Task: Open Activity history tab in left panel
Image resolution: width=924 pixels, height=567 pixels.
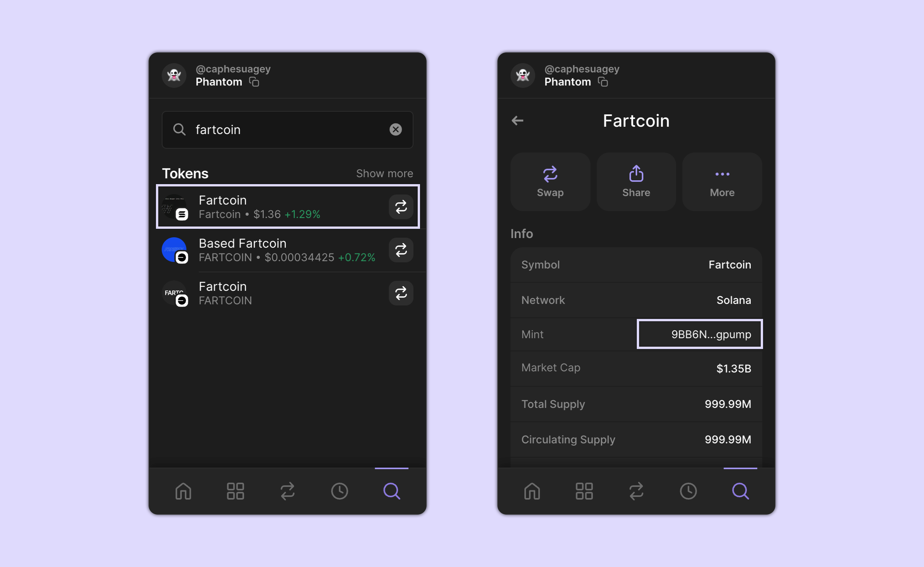Action: (340, 491)
